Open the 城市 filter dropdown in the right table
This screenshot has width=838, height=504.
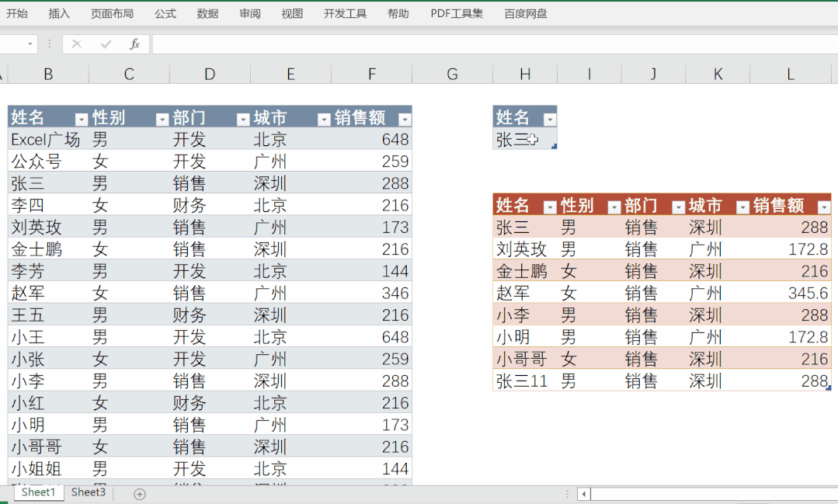tap(742, 207)
